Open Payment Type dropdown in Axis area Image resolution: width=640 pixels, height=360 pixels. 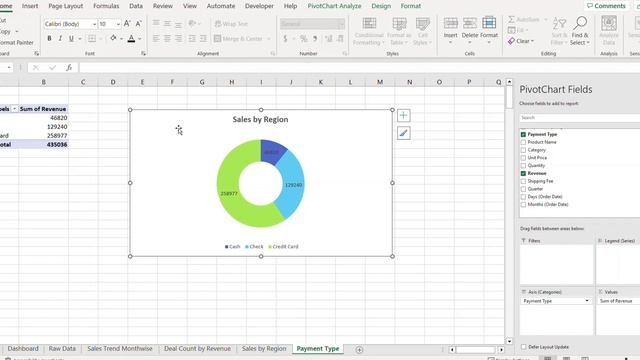(587, 301)
